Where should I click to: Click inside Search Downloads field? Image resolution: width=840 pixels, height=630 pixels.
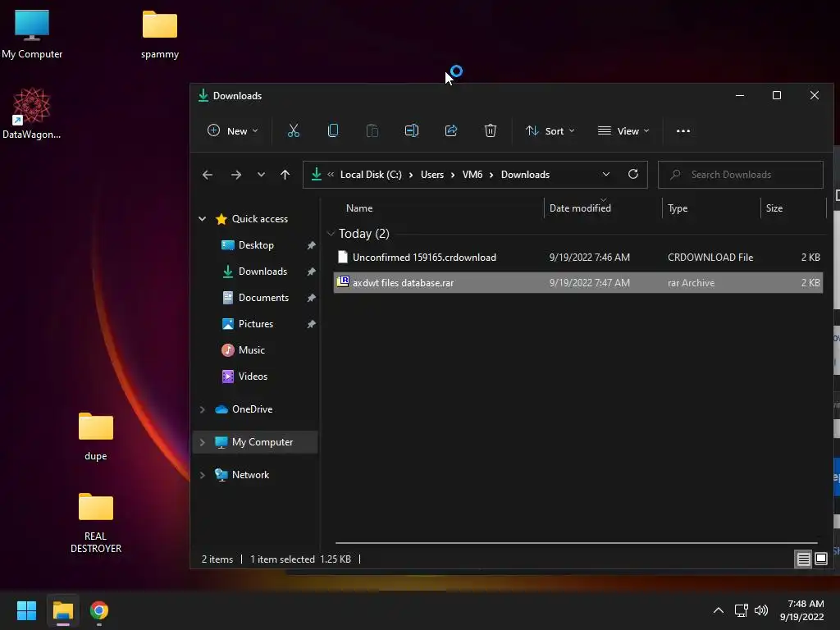click(741, 175)
